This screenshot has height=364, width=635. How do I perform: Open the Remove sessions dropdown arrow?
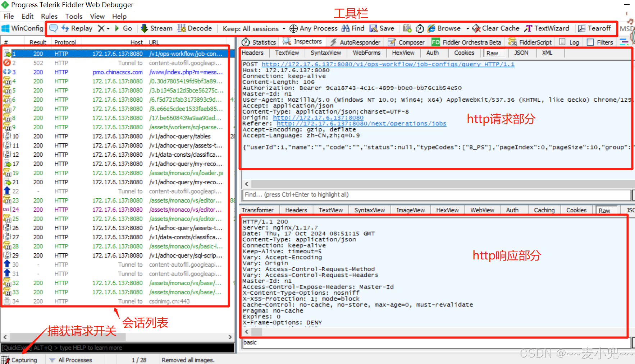108,29
